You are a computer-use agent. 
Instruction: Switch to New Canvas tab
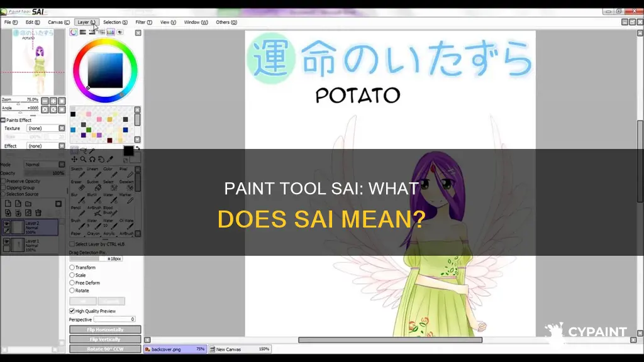[x=240, y=349]
